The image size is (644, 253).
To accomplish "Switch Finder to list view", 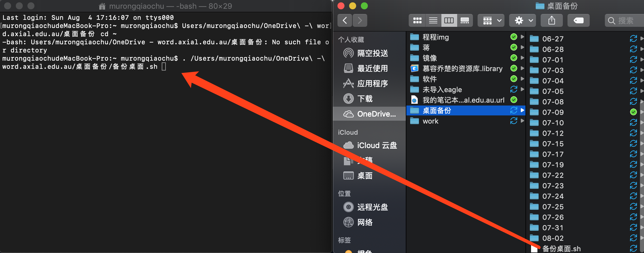I will point(433,20).
